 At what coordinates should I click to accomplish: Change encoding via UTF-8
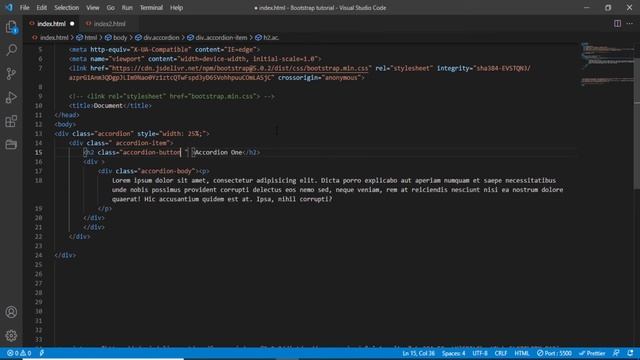(480, 353)
